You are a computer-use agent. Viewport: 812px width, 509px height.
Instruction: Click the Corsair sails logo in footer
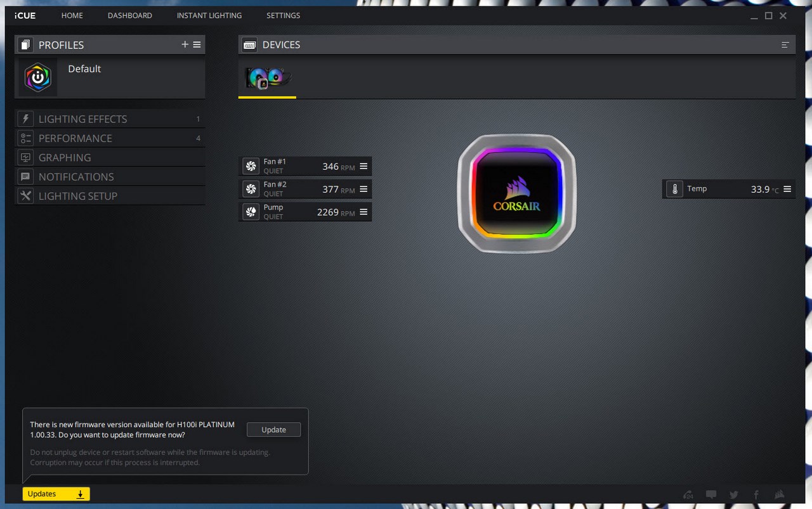coord(780,494)
